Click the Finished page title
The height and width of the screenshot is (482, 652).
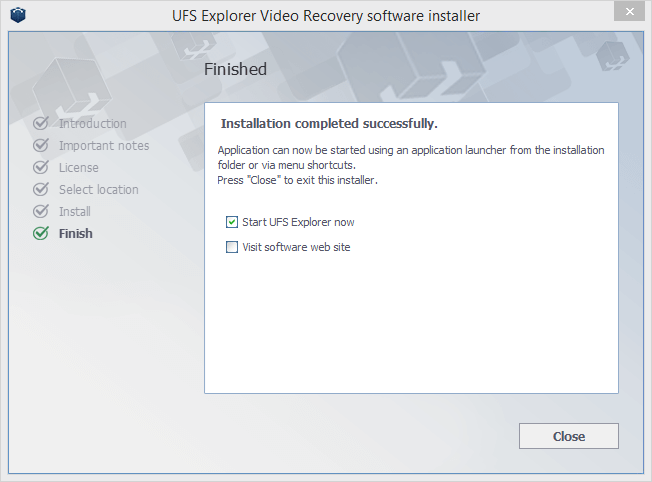tap(235, 69)
